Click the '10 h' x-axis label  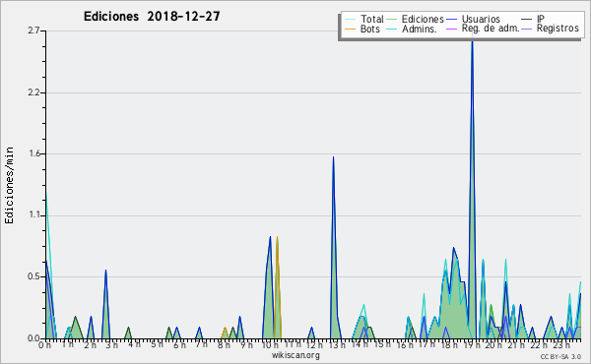pos(270,344)
